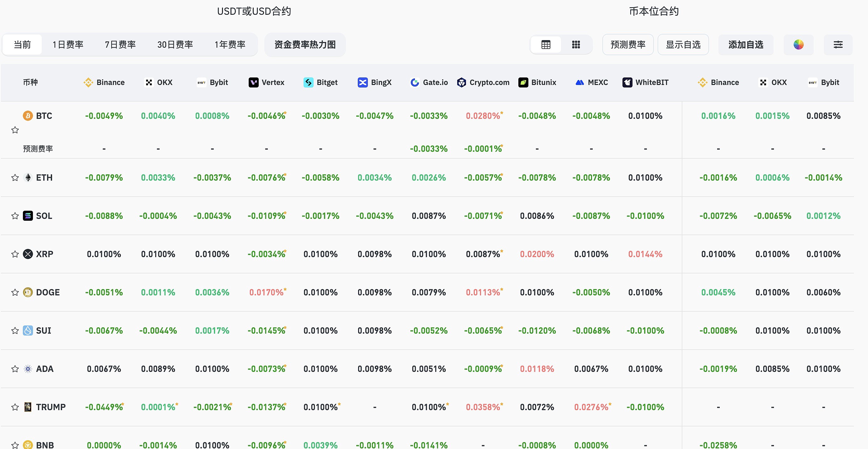The width and height of the screenshot is (868, 449).
Task: Click the Vertex logo icon
Action: [253, 82]
